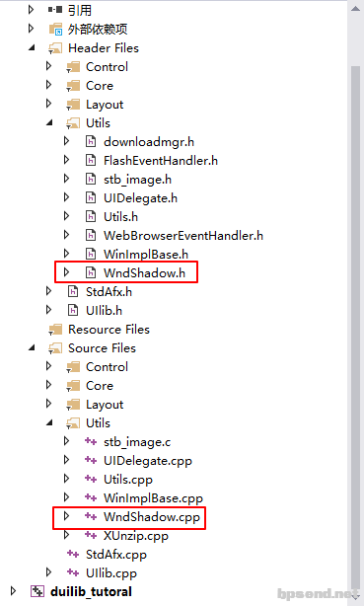
Task: Click the Utils.h header file icon
Action: pyautogui.click(x=91, y=217)
